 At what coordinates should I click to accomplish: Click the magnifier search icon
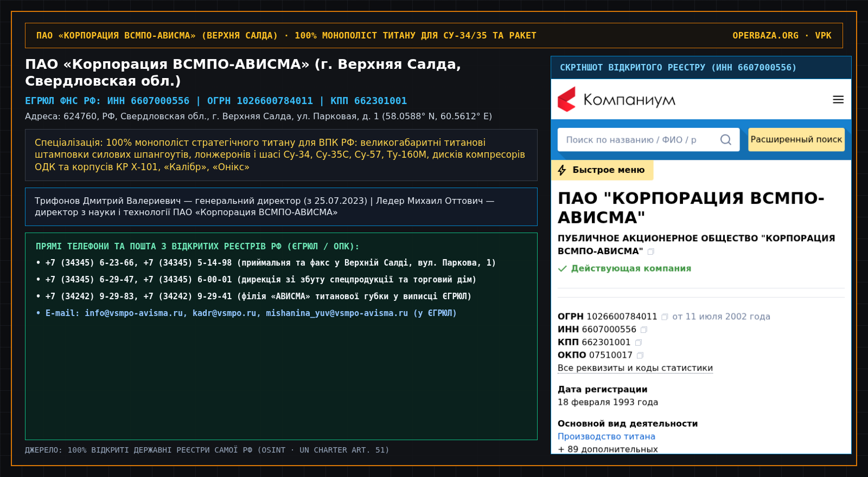pos(726,140)
